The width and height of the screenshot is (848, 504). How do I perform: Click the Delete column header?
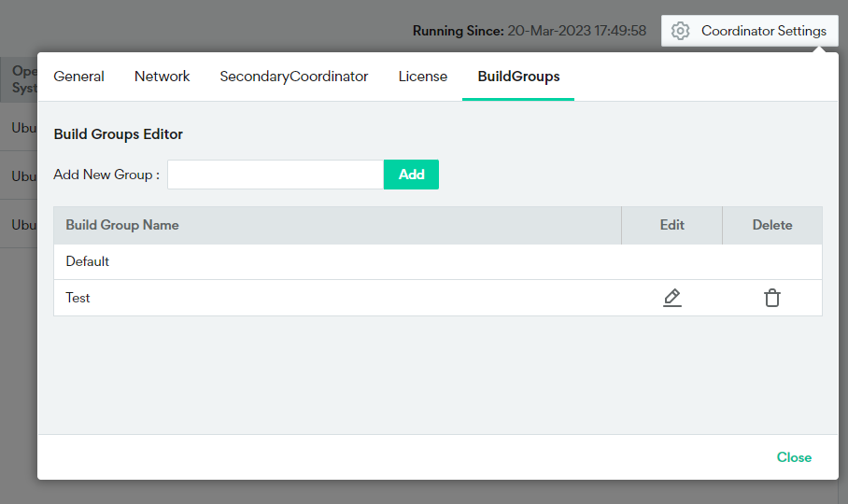coord(772,225)
